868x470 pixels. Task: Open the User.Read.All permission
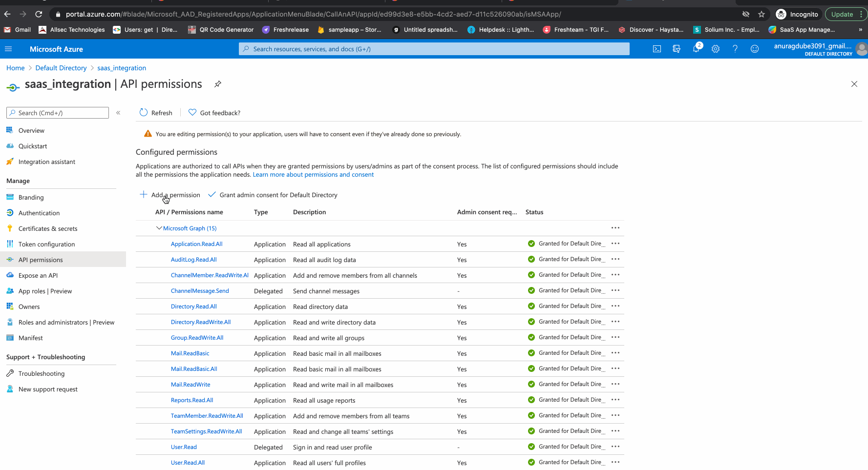[x=188, y=462]
